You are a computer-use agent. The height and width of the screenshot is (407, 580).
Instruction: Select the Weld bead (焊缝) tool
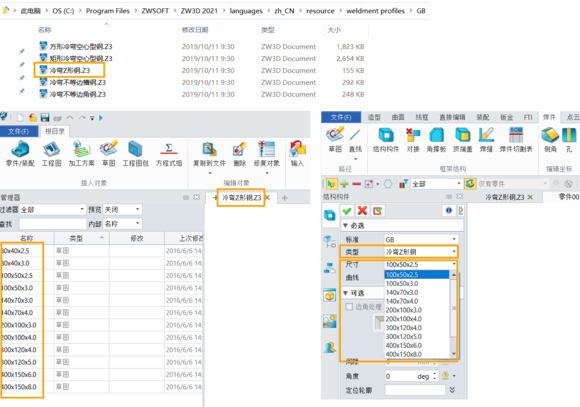[486, 140]
